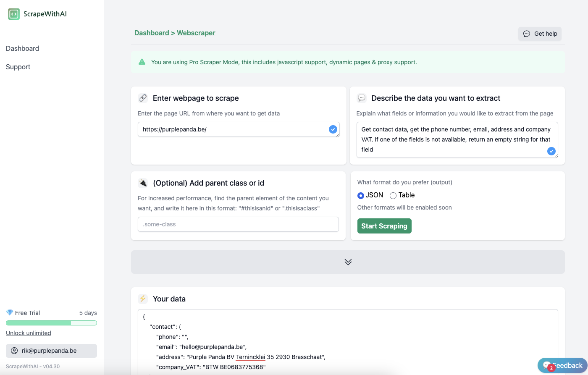588x375 pixels.
Task: Select the JSON output format
Action: click(360, 195)
